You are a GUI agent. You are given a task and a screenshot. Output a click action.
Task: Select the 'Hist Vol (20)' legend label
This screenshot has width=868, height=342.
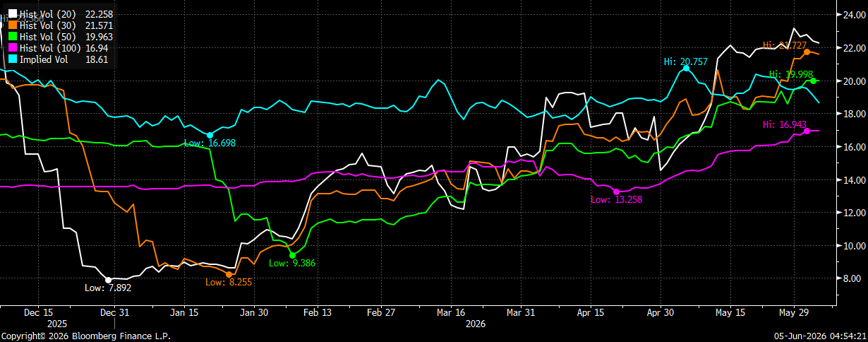tap(47, 14)
